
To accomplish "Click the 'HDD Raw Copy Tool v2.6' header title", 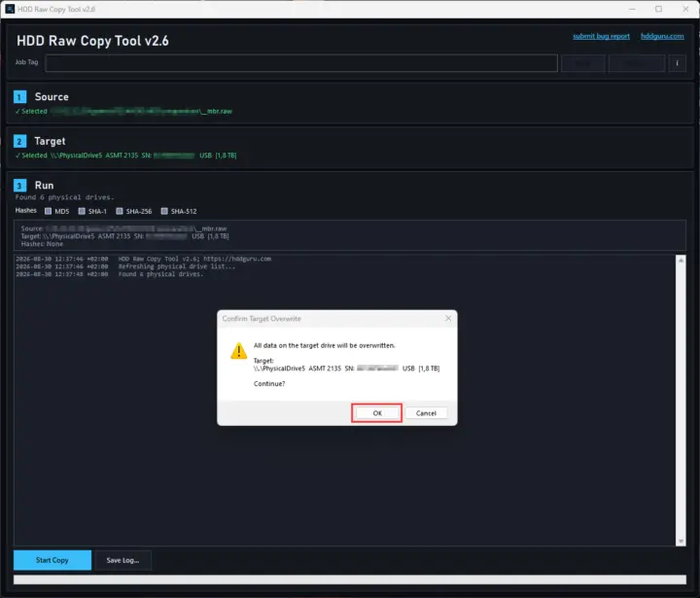I will click(93, 41).
